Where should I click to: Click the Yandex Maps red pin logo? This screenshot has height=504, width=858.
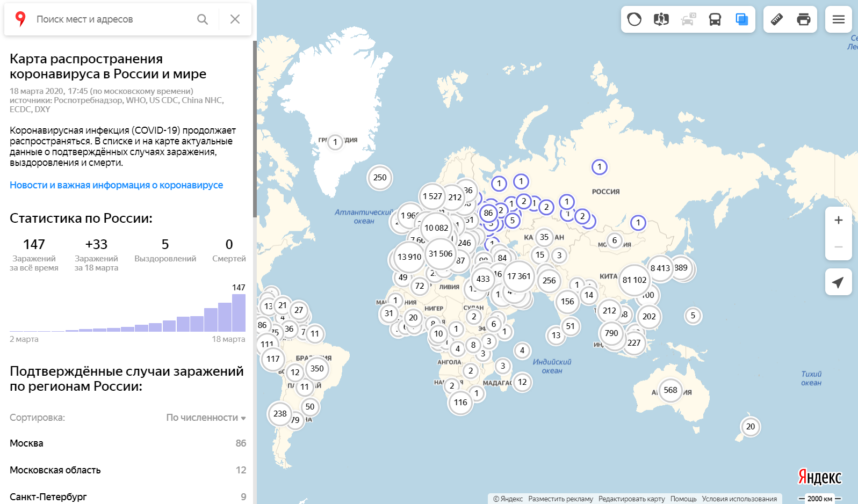click(20, 19)
